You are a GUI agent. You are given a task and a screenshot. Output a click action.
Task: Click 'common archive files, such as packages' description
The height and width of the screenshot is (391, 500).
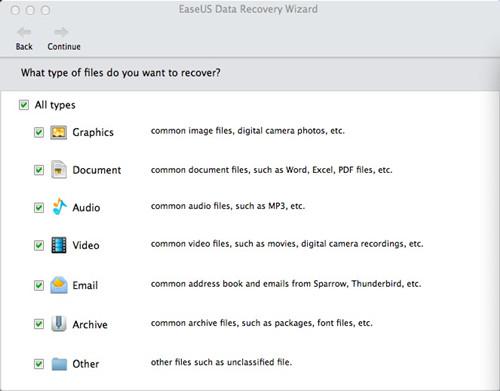coord(262,323)
